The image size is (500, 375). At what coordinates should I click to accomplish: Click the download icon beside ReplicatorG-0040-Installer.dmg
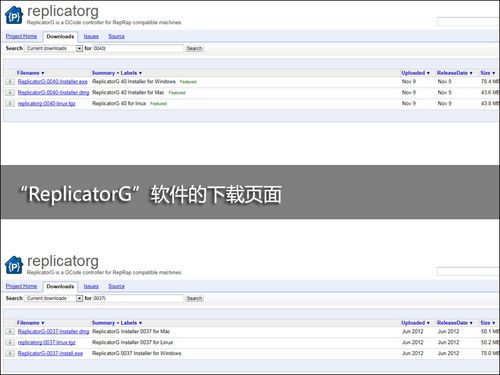click(10, 93)
